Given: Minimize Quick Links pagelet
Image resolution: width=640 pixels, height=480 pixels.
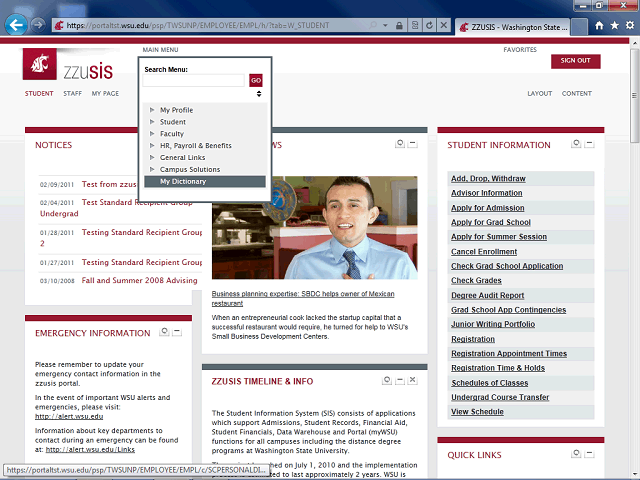Looking at the screenshot, I should 589,453.
